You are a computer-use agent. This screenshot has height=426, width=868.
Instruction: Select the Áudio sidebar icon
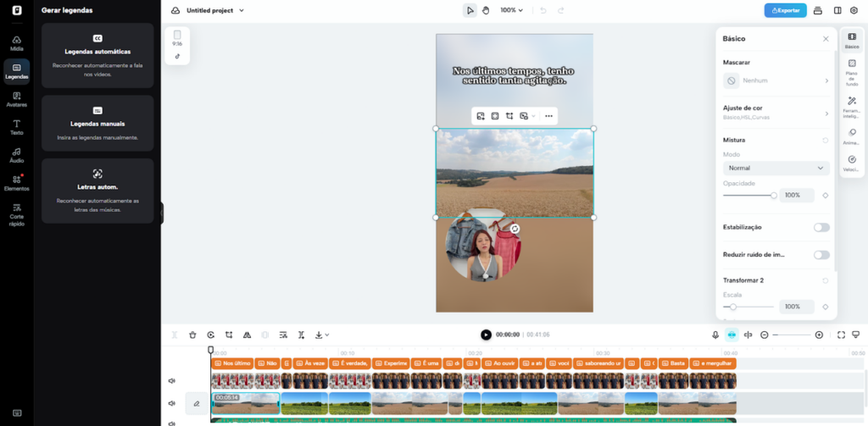(x=16, y=154)
